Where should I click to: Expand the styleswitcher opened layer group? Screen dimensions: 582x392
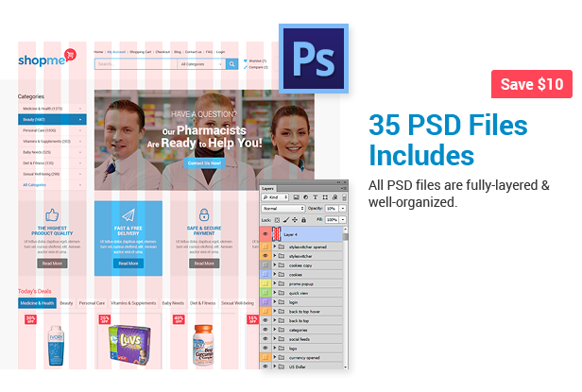pos(275,245)
